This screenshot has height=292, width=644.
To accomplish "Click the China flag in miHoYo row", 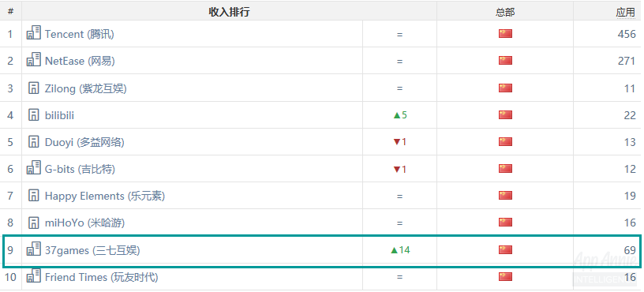I will (505, 223).
